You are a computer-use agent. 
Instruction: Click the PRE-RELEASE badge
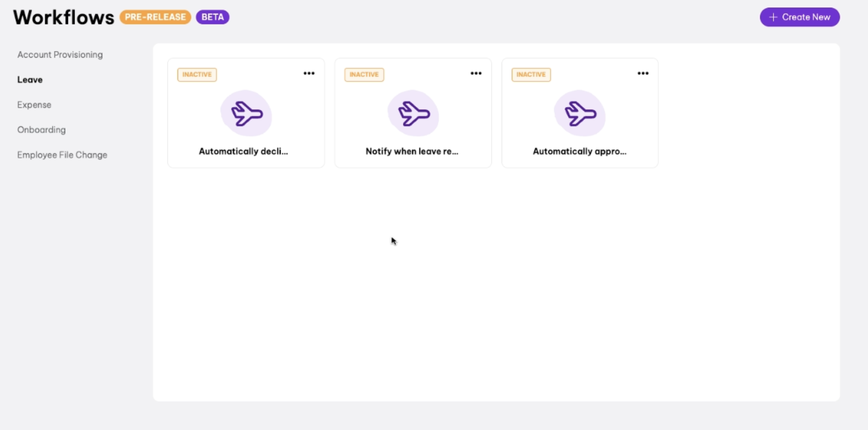click(x=155, y=17)
